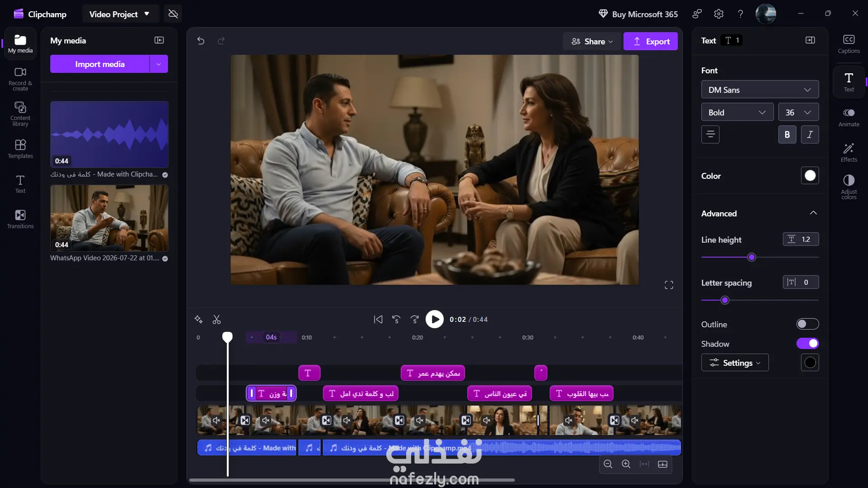The width and height of the screenshot is (868, 488).
Task: Fit timeline to screen
Action: click(x=644, y=464)
